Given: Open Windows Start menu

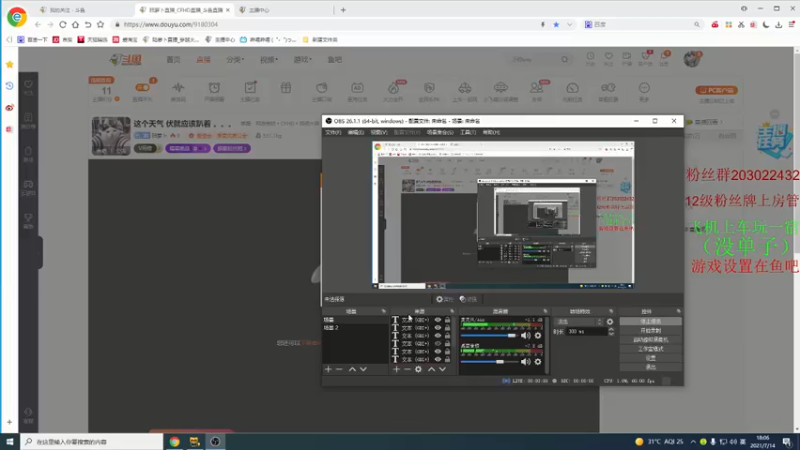Looking at the screenshot, I should pos(10,441).
